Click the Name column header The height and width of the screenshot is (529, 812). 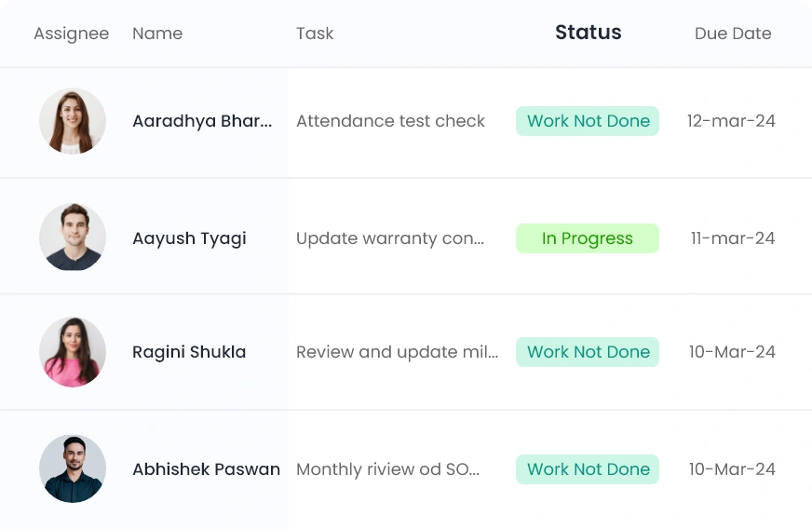pyautogui.click(x=157, y=34)
